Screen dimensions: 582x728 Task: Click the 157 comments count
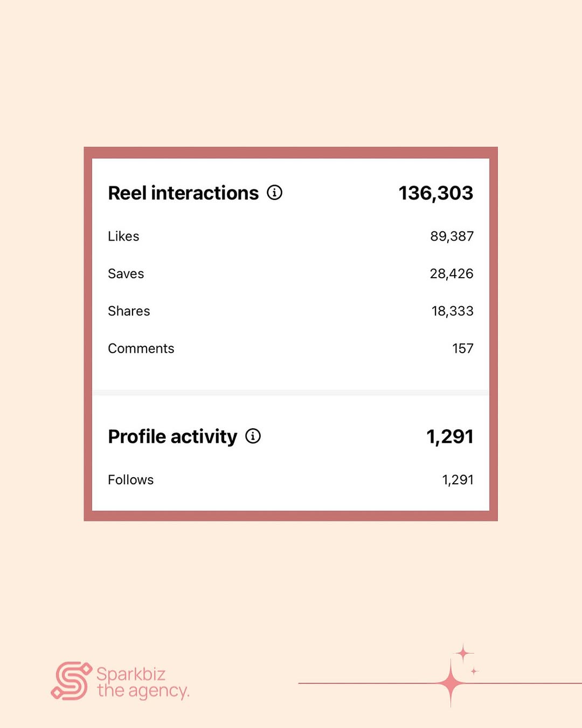(463, 348)
